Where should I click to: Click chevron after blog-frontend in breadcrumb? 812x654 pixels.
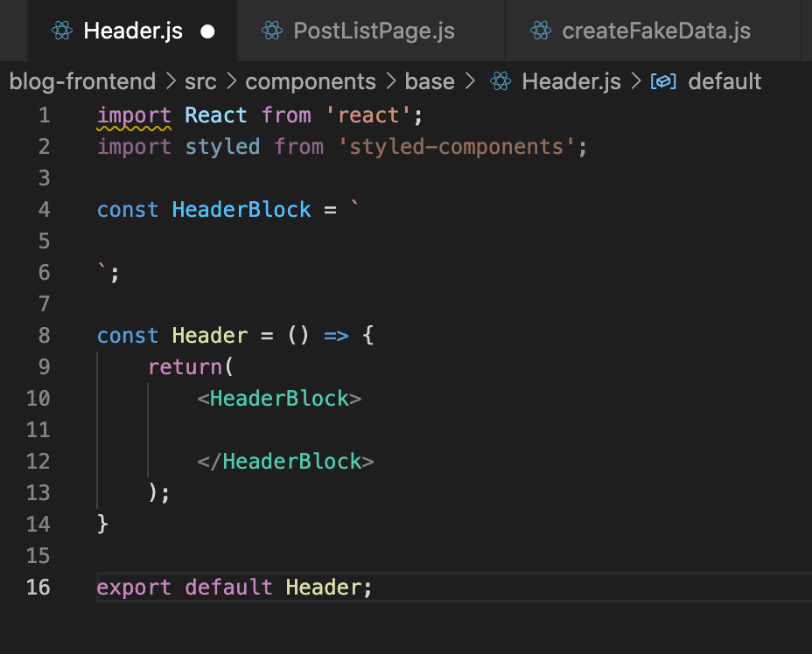[x=171, y=81]
